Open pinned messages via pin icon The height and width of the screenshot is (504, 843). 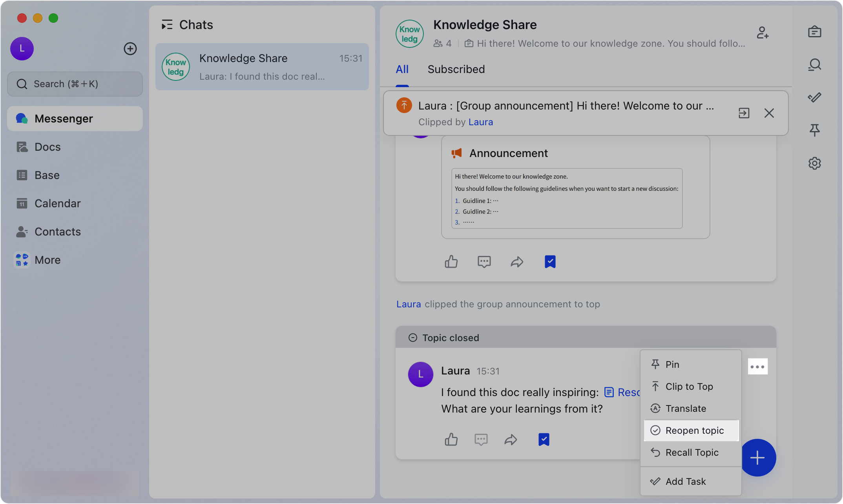814,130
